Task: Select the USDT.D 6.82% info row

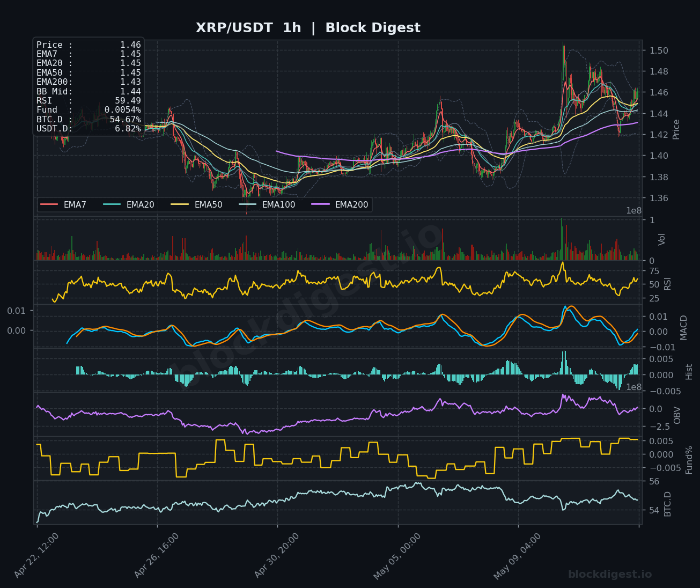Action: (x=89, y=129)
